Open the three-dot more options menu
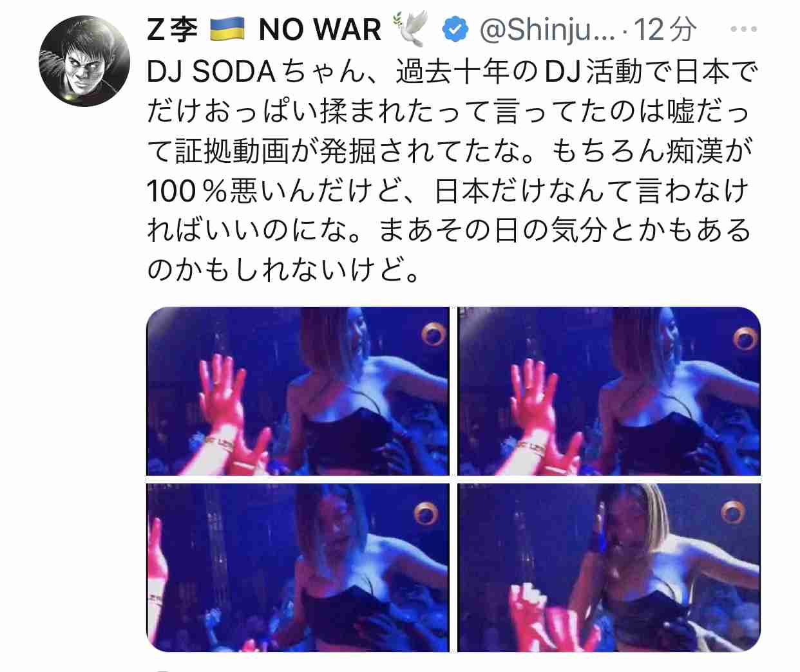Viewport: 800px width, 672px height. click(x=743, y=30)
